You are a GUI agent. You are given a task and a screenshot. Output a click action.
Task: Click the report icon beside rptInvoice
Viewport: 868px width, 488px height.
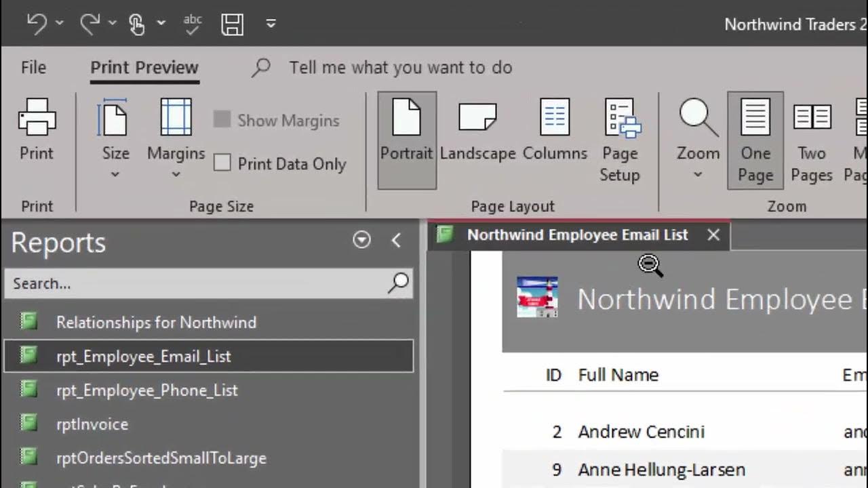[x=28, y=423]
